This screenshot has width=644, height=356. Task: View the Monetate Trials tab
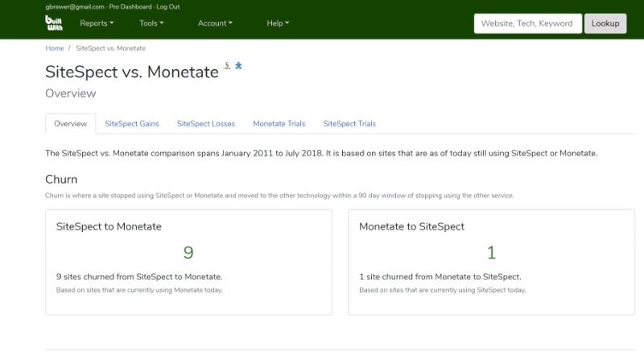click(279, 124)
